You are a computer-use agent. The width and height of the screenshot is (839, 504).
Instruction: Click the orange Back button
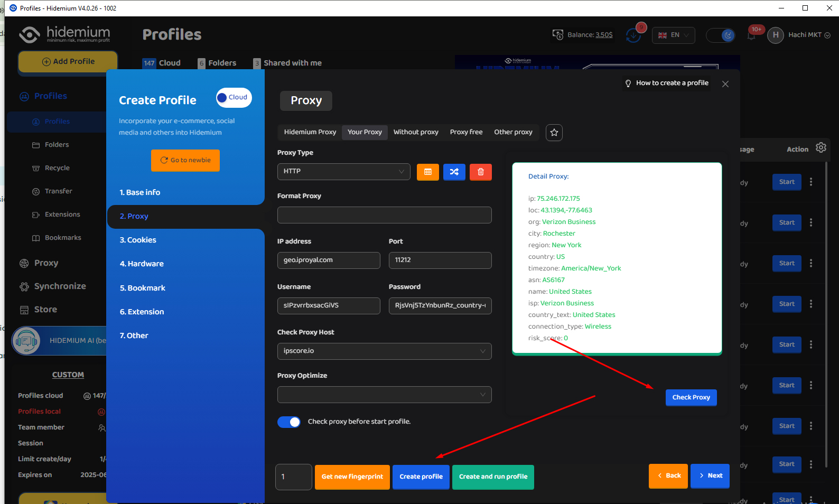pos(668,476)
